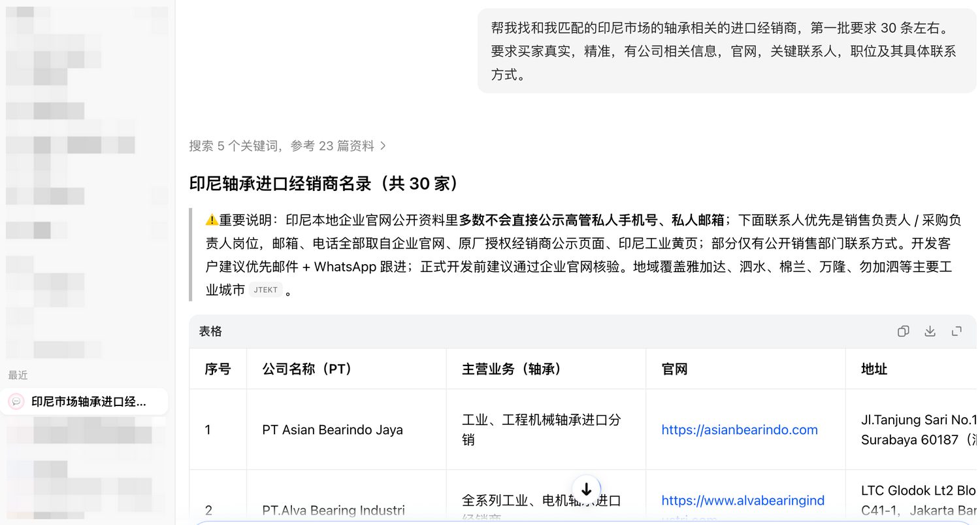Copy the table with the copy icon
Screen dimensions: 980x525
coord(903,331)
